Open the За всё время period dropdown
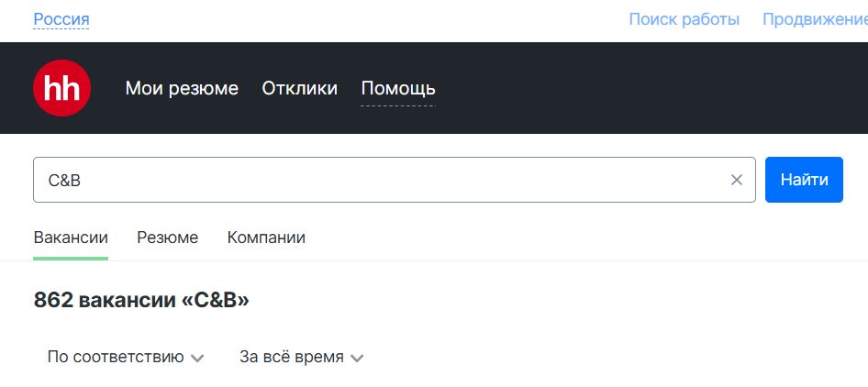868x387 pixels. (x=302, y=357)
